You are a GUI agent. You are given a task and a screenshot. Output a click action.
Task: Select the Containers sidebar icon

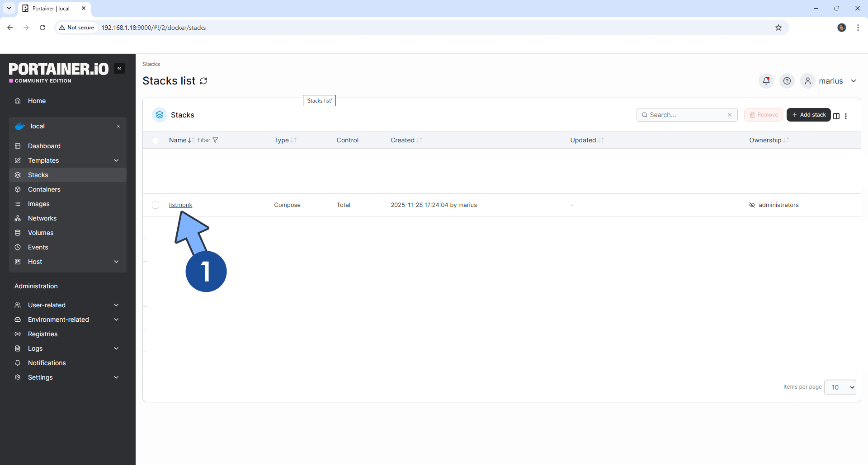coord(18,189)
